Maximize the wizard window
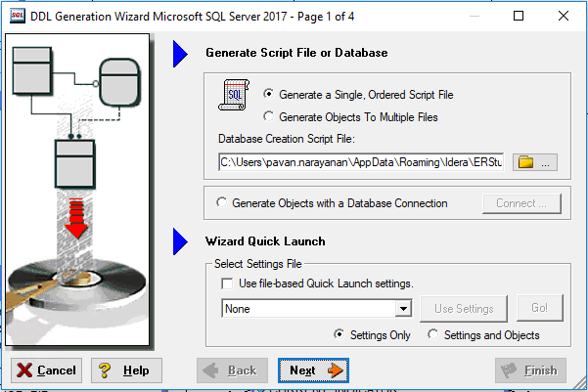Viewport: 588px width, 392px height. [519, 16]
